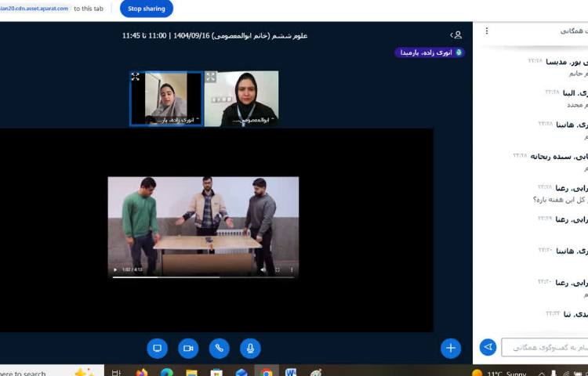588x376 pixels.
Task: Fullscreen the ابوالمعصومی webcam tile
Action: coord(211,77)
